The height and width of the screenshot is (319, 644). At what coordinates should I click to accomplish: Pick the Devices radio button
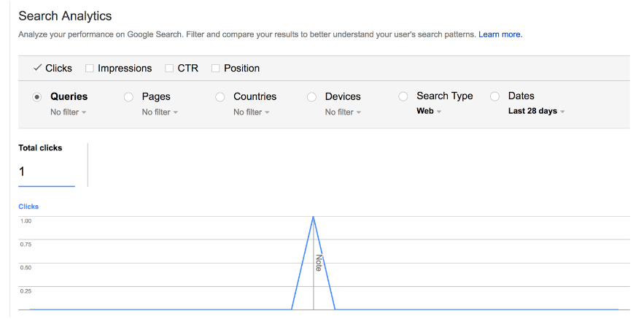point(312,96)
